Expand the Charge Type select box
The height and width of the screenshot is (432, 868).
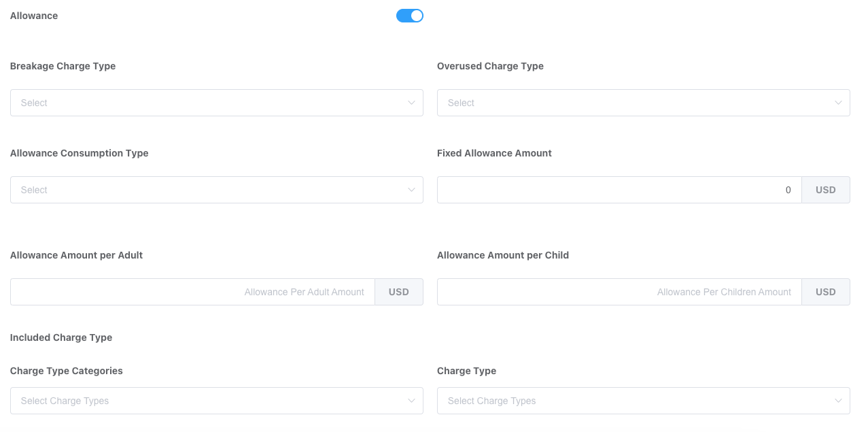tap(632, 401)
